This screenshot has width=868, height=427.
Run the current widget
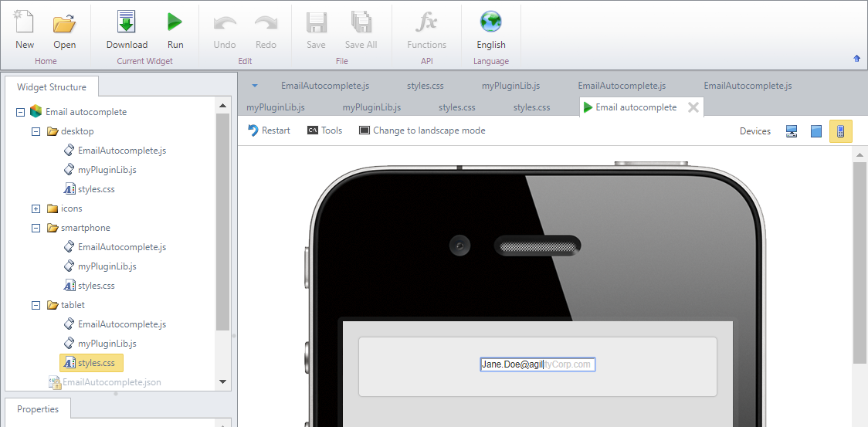tap(175, 22)
